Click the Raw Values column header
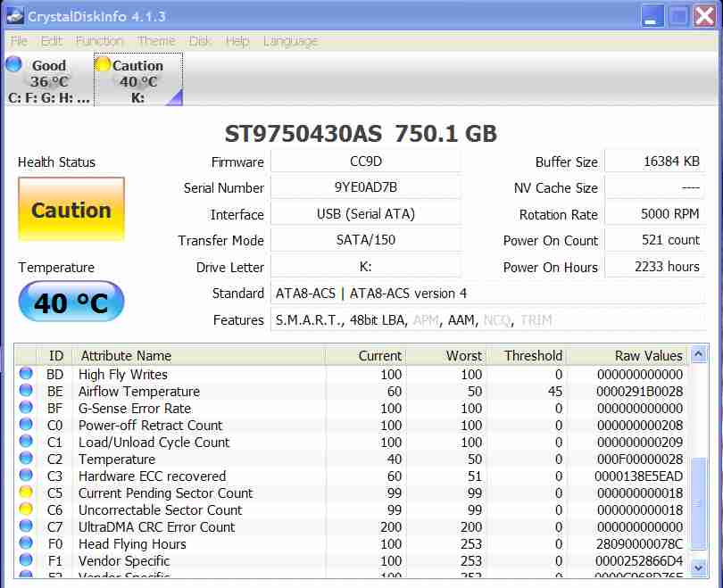723x588 pixels. [x=628, y=356]
